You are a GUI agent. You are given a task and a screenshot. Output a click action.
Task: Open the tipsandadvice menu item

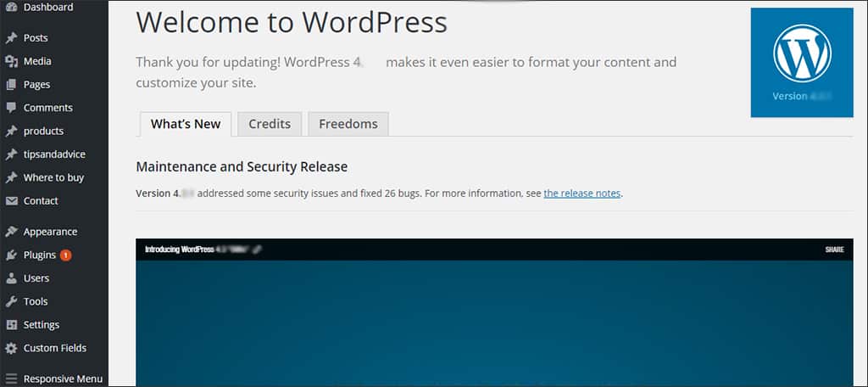(54, 154)
